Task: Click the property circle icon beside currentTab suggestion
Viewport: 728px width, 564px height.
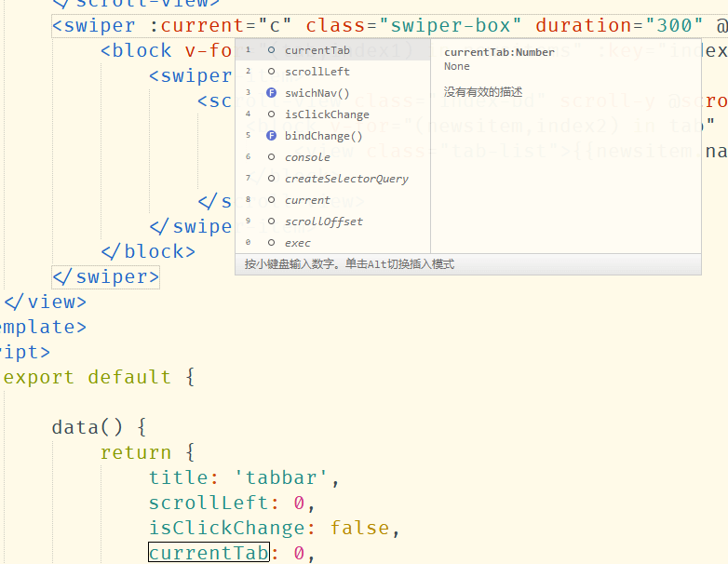Action: (x=271, y=50)
